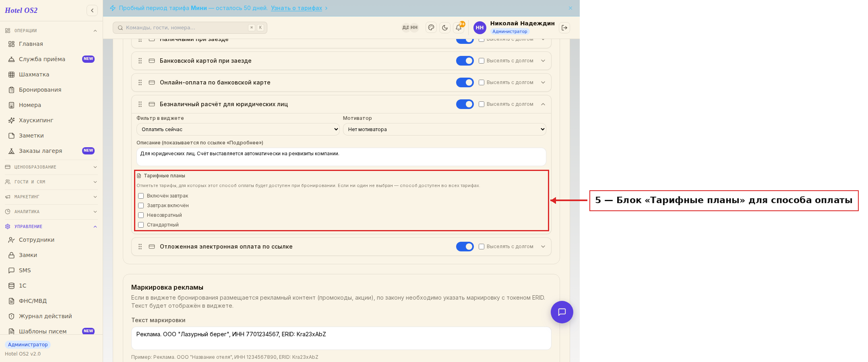Open Главная in the sidebar
Image resolution: width=868 pixels, height=362 pixels.
51,44
